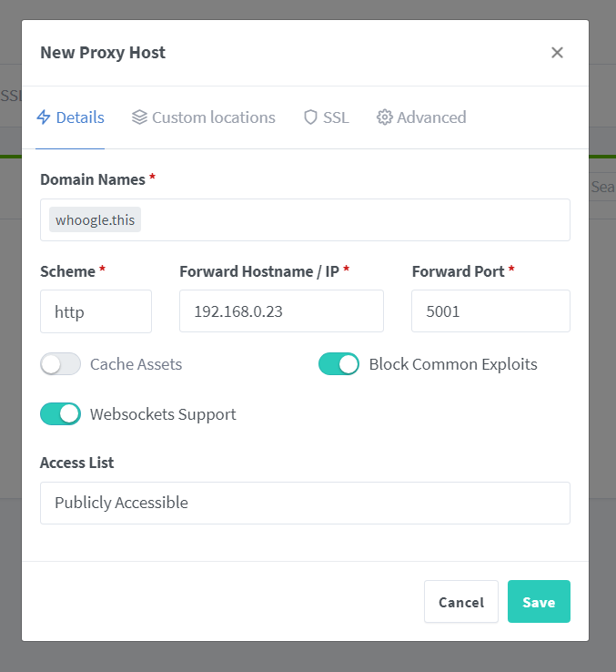Image resolution: width=616 pixels, height=672 pixels.
Task: Switch to the Custom locations tab
Action: pyautogui.click(x=213, y=117)
